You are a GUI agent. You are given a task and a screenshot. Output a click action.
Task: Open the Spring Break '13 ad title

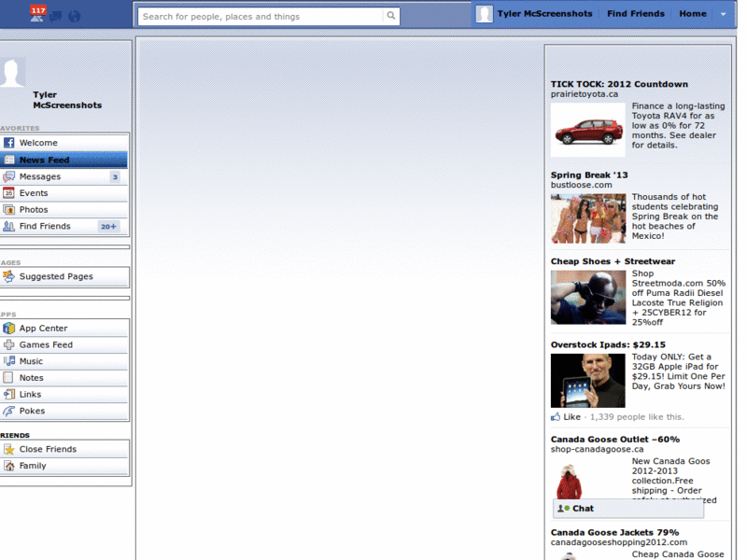point(589,175)
